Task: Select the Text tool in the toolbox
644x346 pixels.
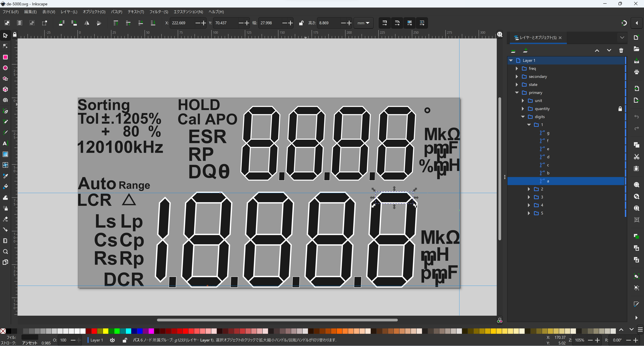Action: tap(5, 143)
